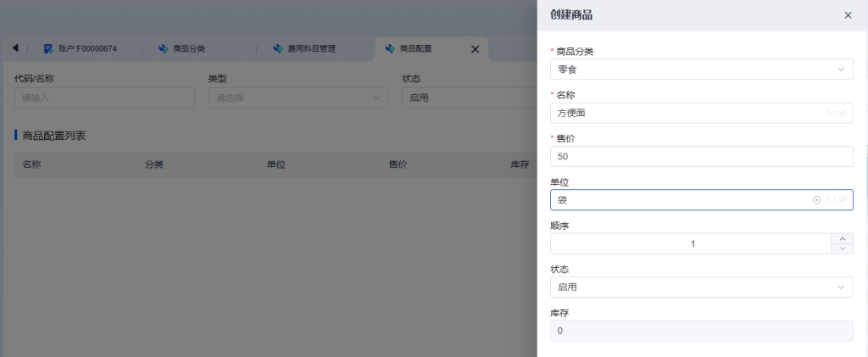Click the 名称 field containing 方便面
Viewport: 868px width, 357px height.
(687, 113)
